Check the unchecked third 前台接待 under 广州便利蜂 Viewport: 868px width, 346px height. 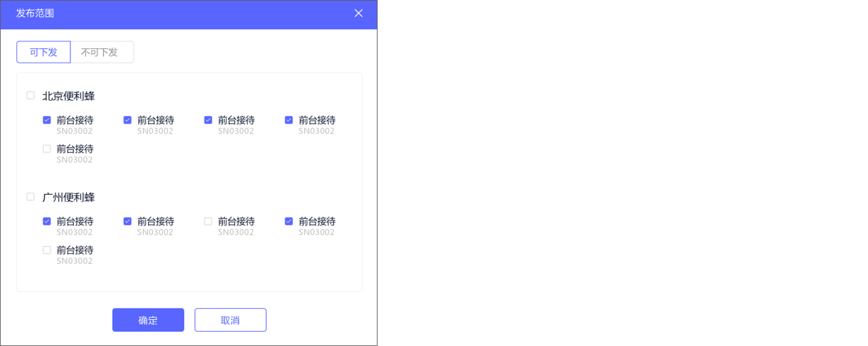208,221
